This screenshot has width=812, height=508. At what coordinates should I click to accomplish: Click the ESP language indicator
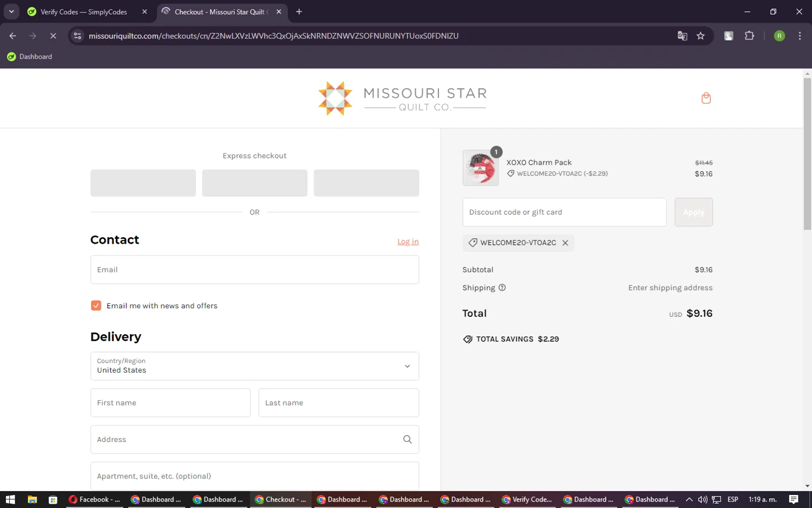[x=733, y=499]
